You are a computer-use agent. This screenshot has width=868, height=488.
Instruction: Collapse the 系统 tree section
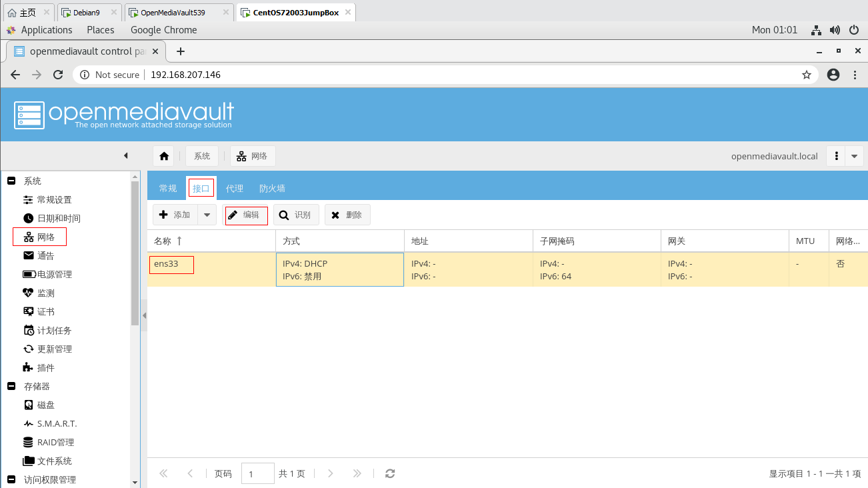11,181
